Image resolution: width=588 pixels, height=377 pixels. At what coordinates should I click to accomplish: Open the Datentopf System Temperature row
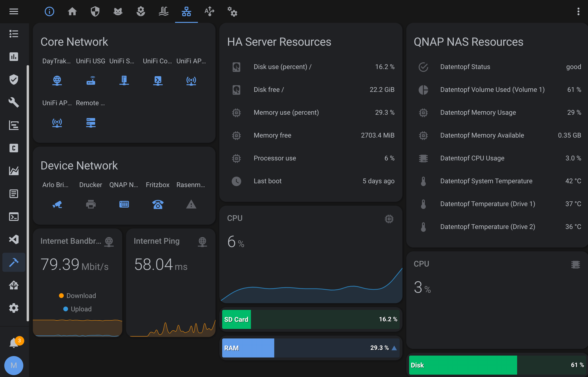point(498,181)
